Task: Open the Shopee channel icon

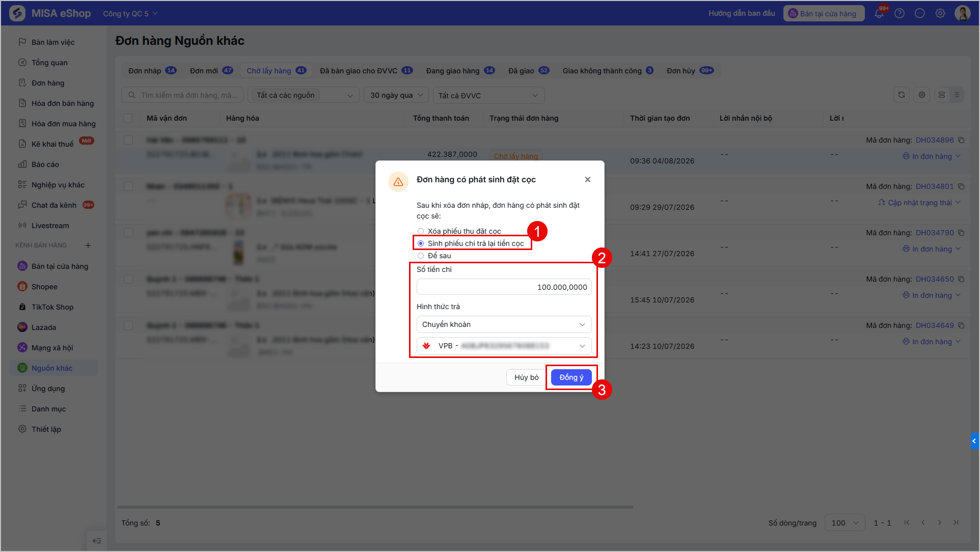Action: click(x=22, y=287)
